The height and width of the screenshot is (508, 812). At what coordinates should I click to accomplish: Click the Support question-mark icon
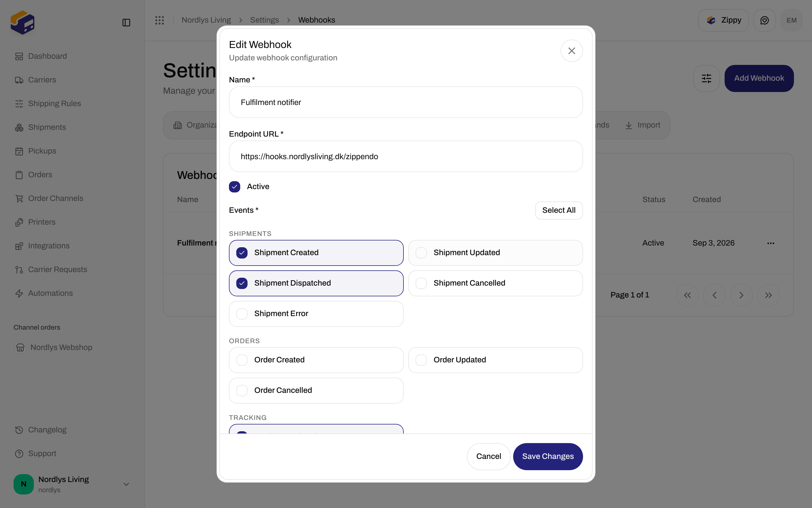19,454
